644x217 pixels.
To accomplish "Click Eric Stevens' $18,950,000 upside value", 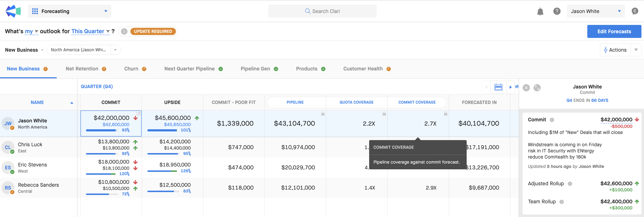I will point(175,165).
